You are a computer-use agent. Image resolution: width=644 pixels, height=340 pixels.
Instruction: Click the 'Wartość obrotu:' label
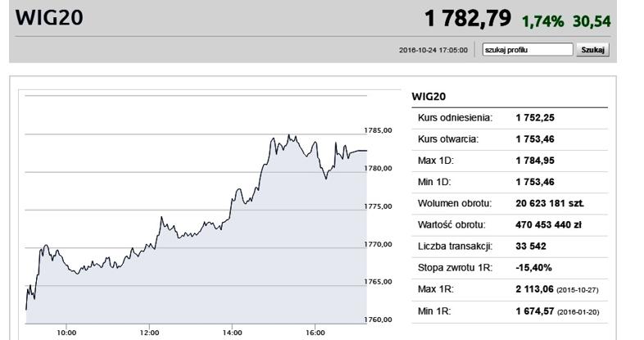click(x=451, y=224)
